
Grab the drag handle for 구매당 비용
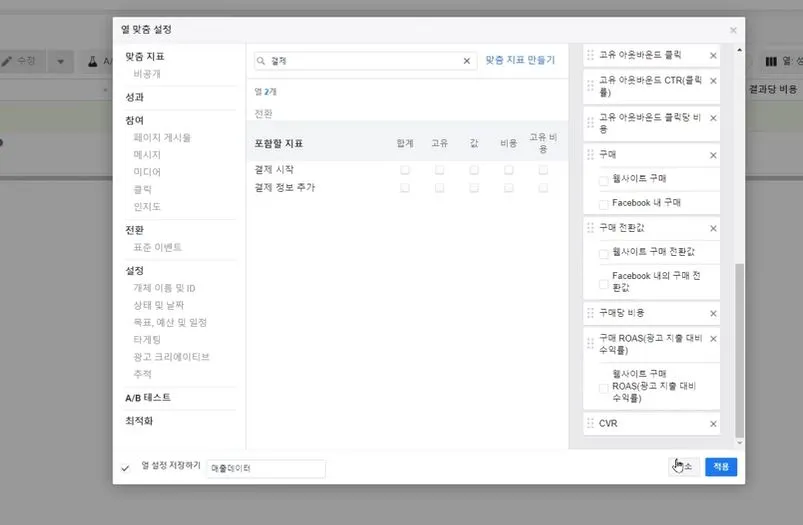590,312
